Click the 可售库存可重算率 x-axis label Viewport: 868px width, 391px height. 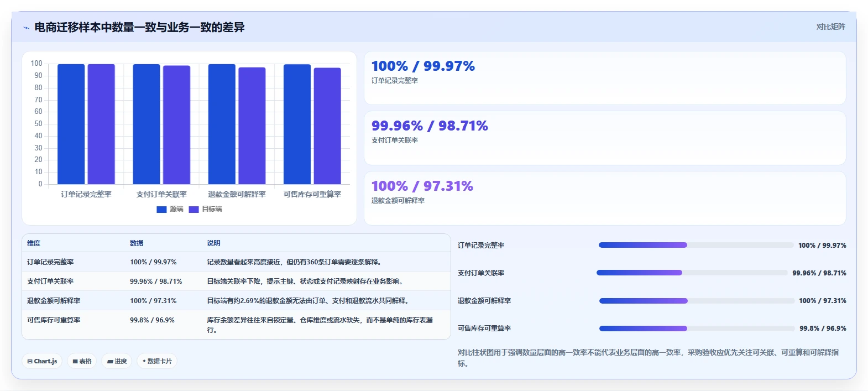coord(312,195)
